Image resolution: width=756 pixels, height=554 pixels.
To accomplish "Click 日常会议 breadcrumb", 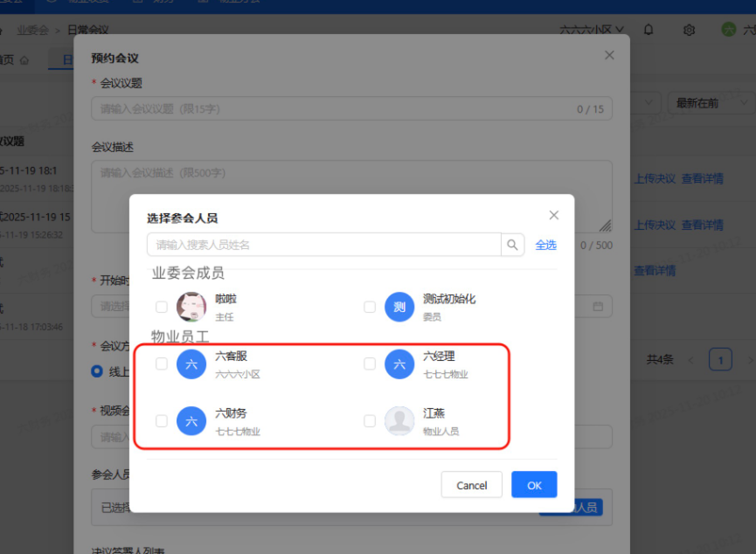I will coord(87,30).
